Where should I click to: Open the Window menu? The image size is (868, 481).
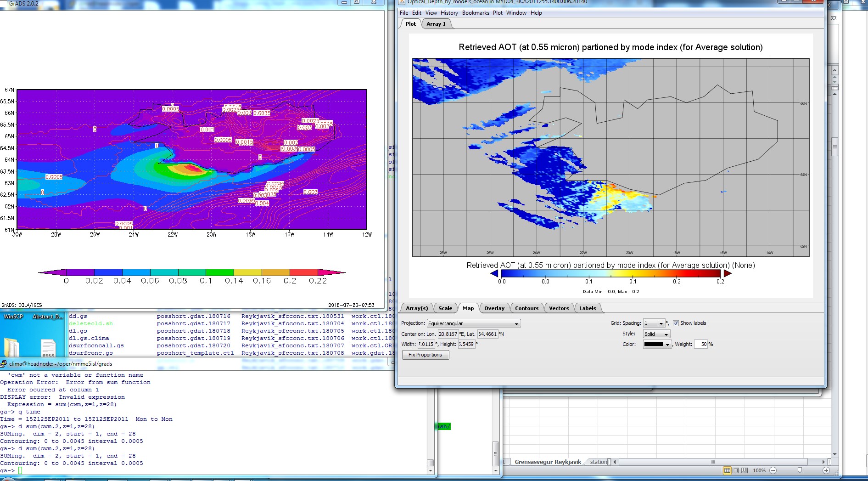(x=516, y=13)
